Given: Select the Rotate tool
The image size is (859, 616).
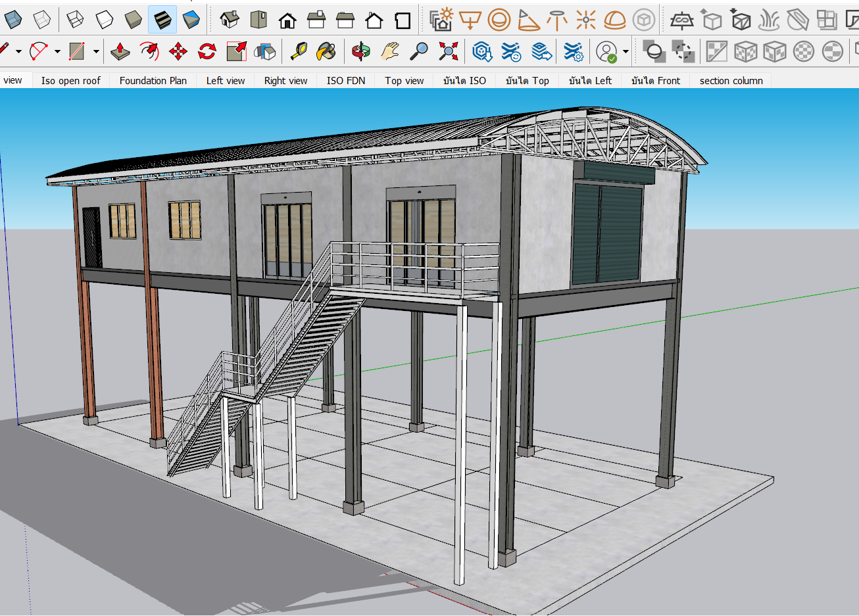Looking at the screenshot, I should tap(207, 51).
